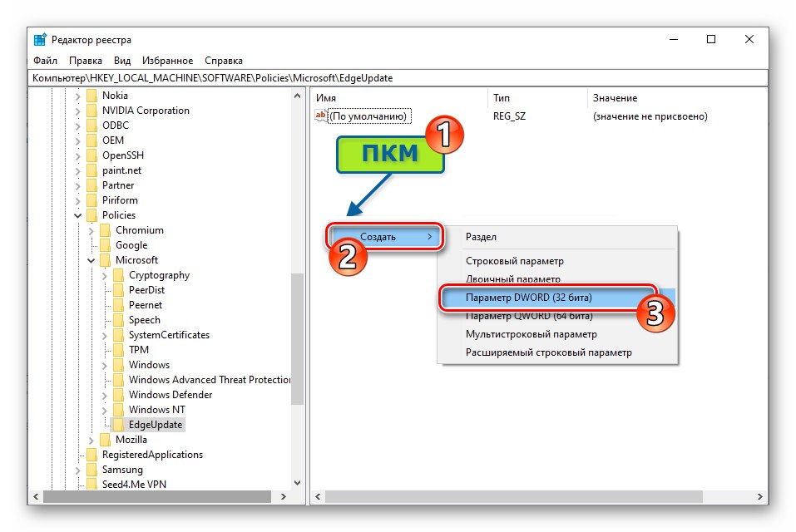Click the SystemCertificates folder icon
Screen dimensions: 796x532
point(118,335)
